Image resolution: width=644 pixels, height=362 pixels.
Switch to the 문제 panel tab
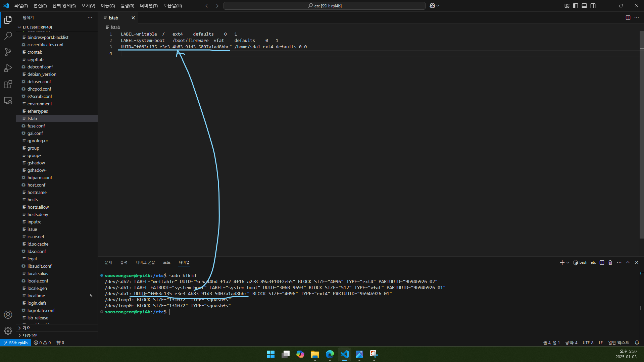[108, 263]
